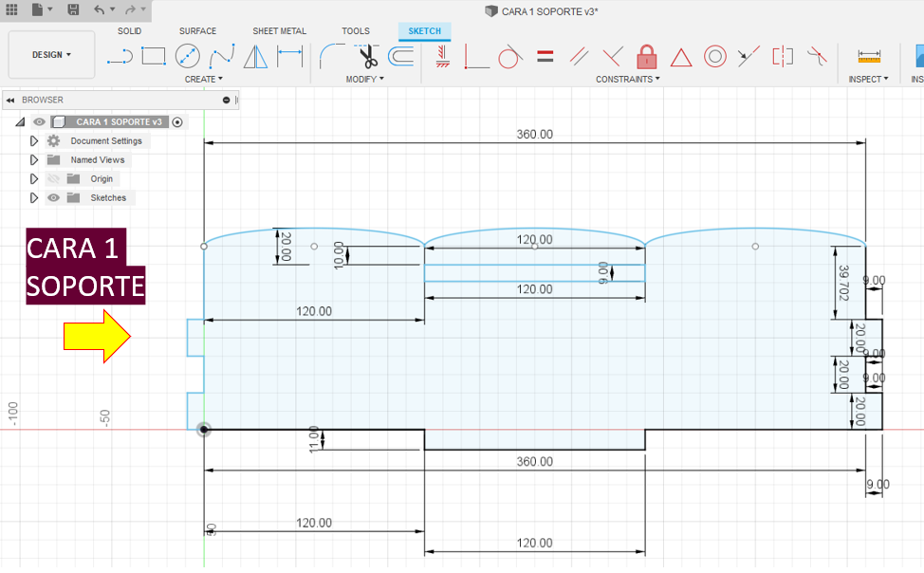The width and height of the screenshot is (924, 573).
Task: Switch to the SURFACE tab
Action: coord(197,31)
